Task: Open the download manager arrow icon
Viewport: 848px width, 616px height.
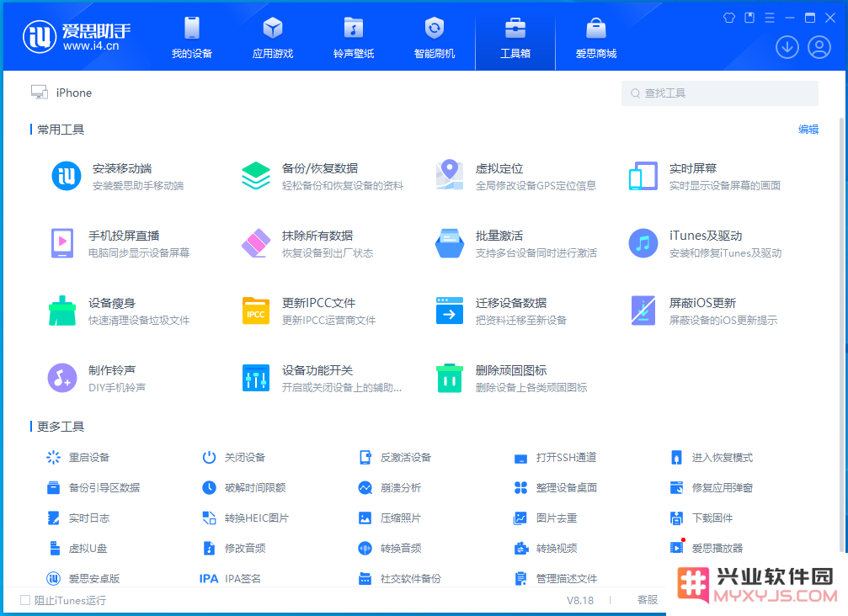Action: (x=787, y=47)
